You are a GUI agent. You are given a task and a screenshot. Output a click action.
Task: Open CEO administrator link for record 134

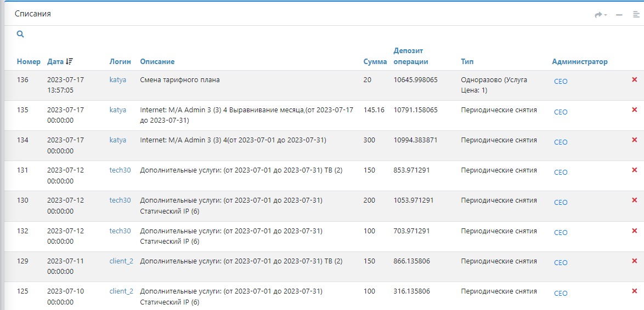[561, 142]
